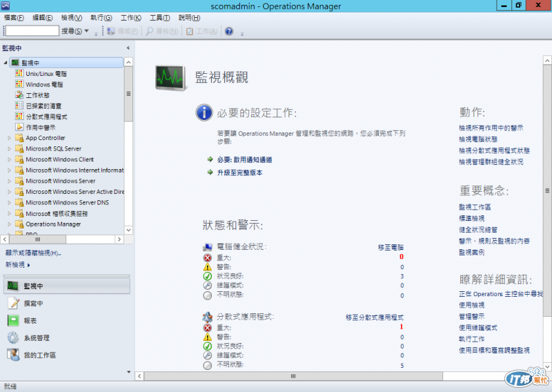Viewport: 552px width, 392px height.
Task: Click Microsoft Windows Client folder icon
Action: click(19, 159)
